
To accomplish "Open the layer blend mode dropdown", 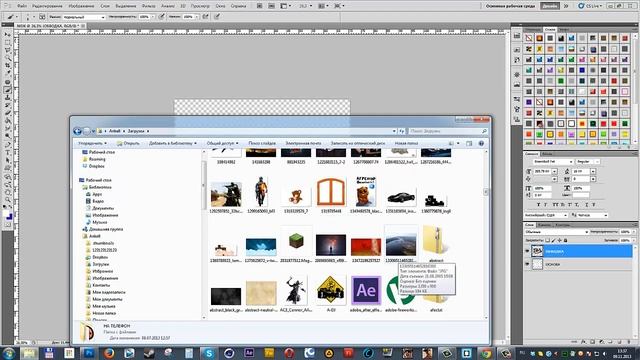I will (x=556, y=232).
